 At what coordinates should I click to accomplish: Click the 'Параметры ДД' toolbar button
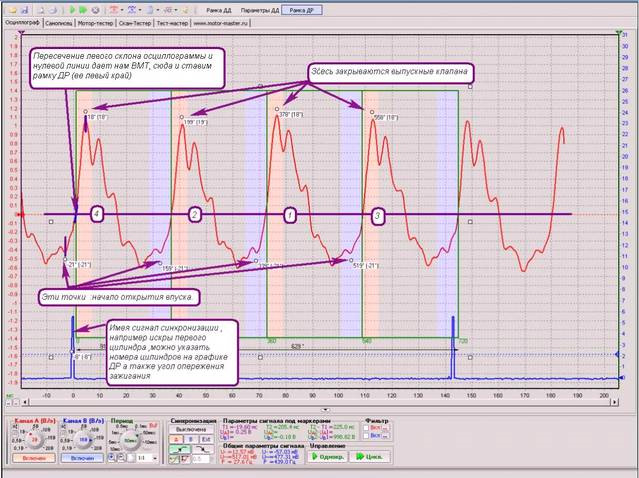pyautogui.click(x=260, y=11)
